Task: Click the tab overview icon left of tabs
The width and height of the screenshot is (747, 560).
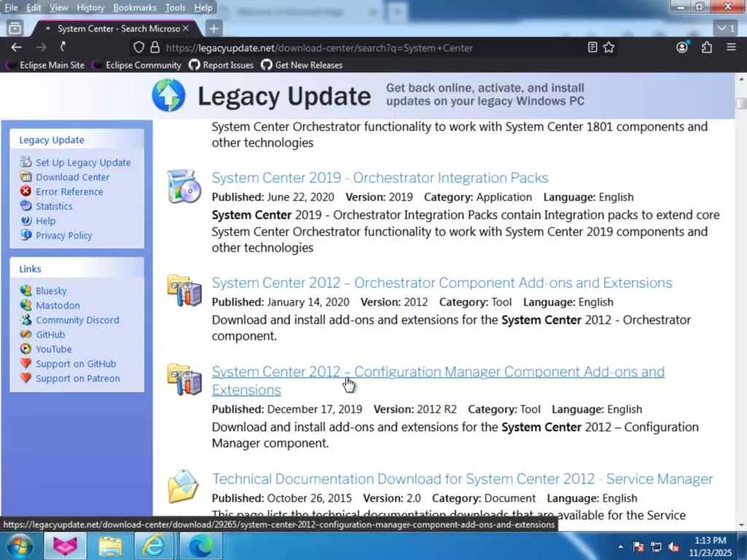Action: [15, 28]
